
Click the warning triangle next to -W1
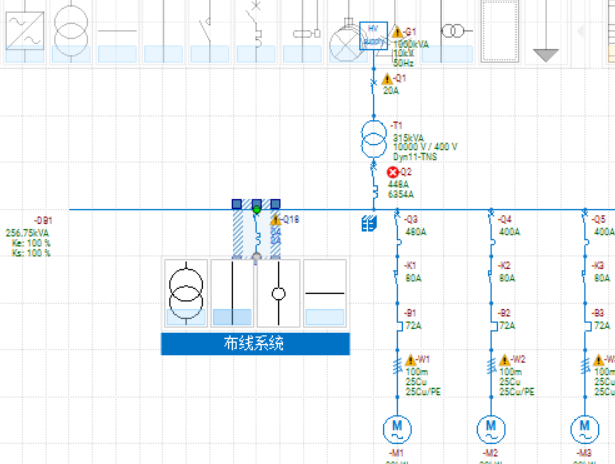[x=411, y=360]
